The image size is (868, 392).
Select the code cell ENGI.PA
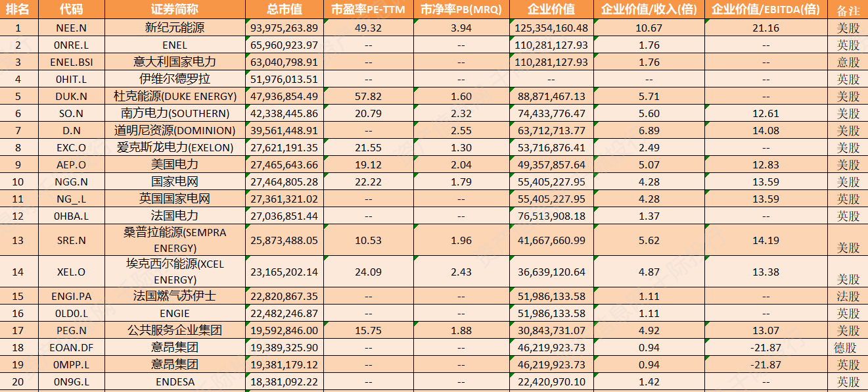click(72, 296)
